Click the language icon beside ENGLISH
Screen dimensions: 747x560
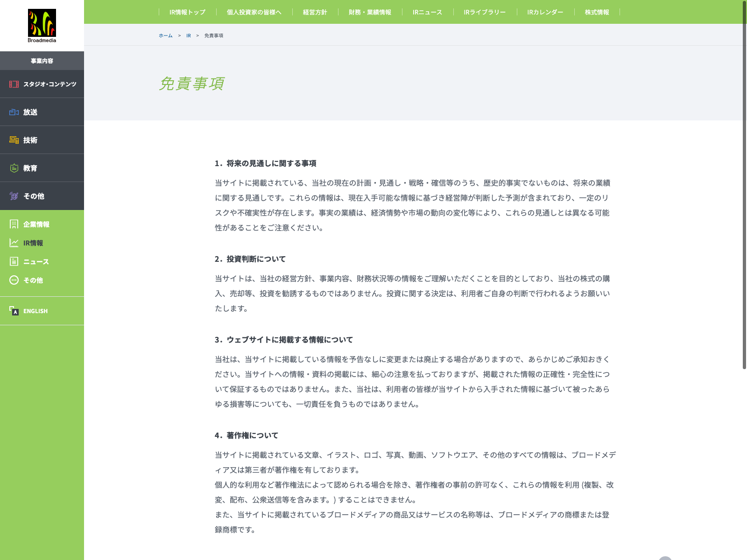[14, 311]
